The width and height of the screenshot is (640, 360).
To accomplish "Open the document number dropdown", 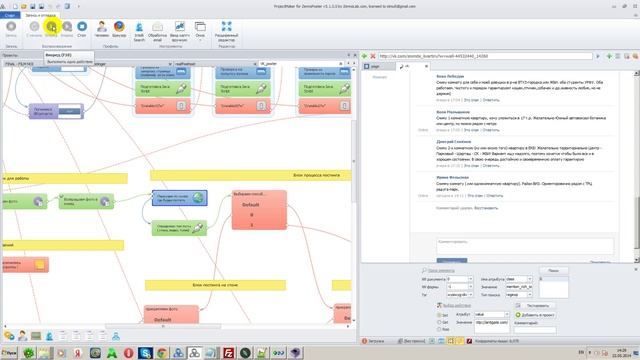I will [x=470, y=279].
